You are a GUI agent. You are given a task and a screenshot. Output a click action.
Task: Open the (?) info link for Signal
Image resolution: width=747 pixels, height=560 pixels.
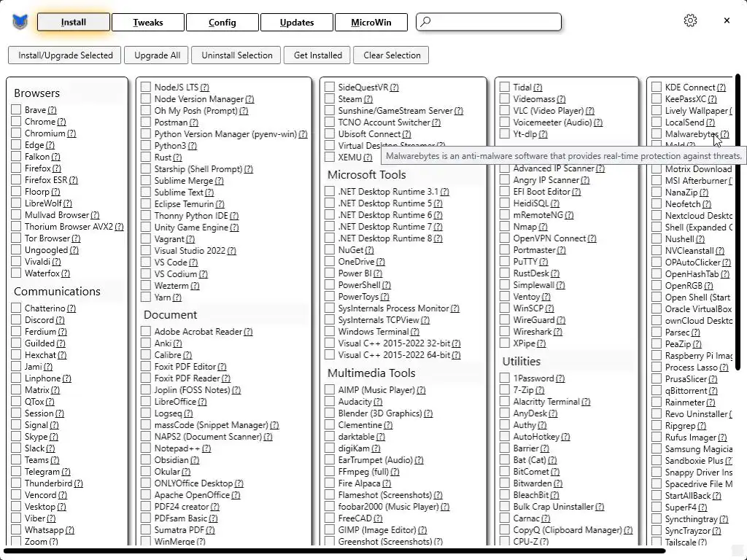click(x=54, y=425)
